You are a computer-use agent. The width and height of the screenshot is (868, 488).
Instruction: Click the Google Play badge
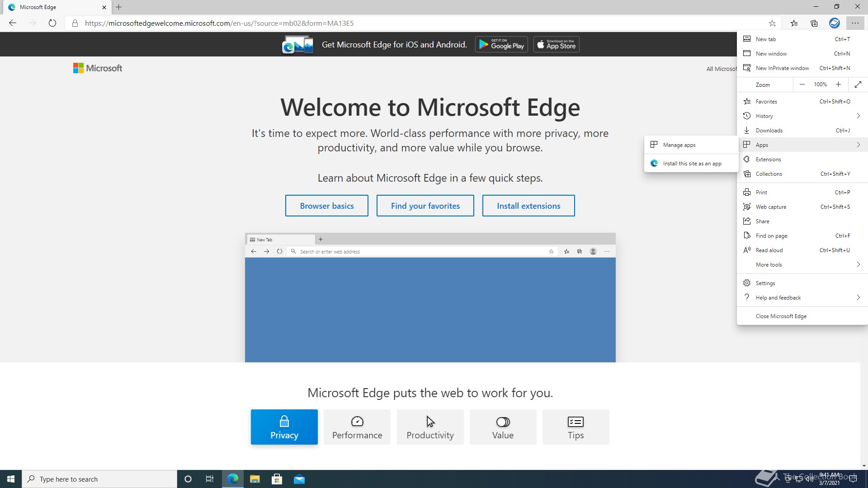[x=501, y=44]
